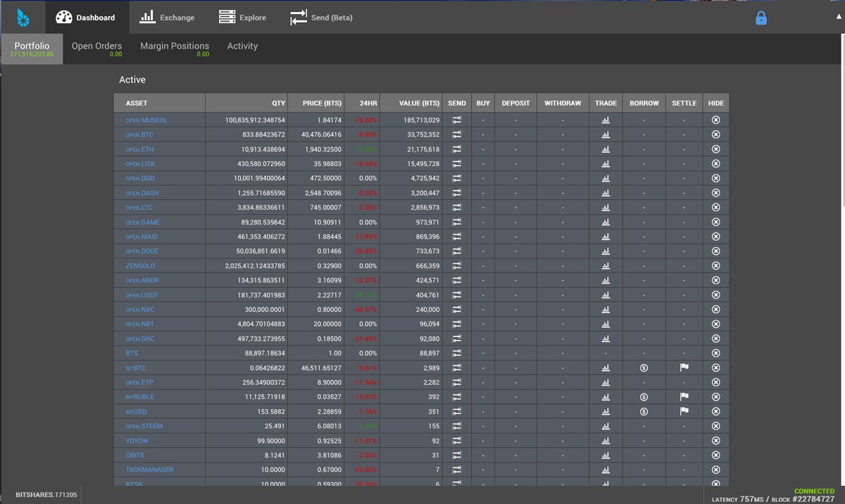
Task: Hide the OBITS asset row
Action: coord(715,455)
